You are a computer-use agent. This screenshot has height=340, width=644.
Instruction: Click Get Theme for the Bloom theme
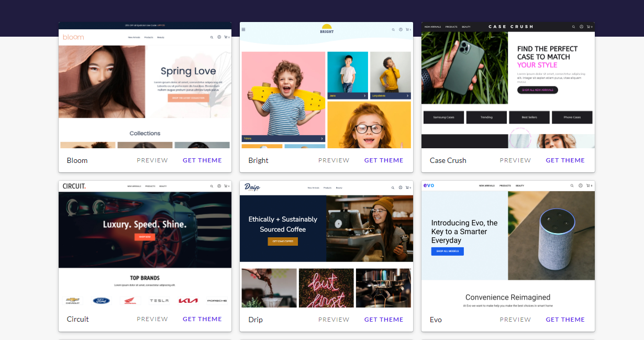pos(202,160)
